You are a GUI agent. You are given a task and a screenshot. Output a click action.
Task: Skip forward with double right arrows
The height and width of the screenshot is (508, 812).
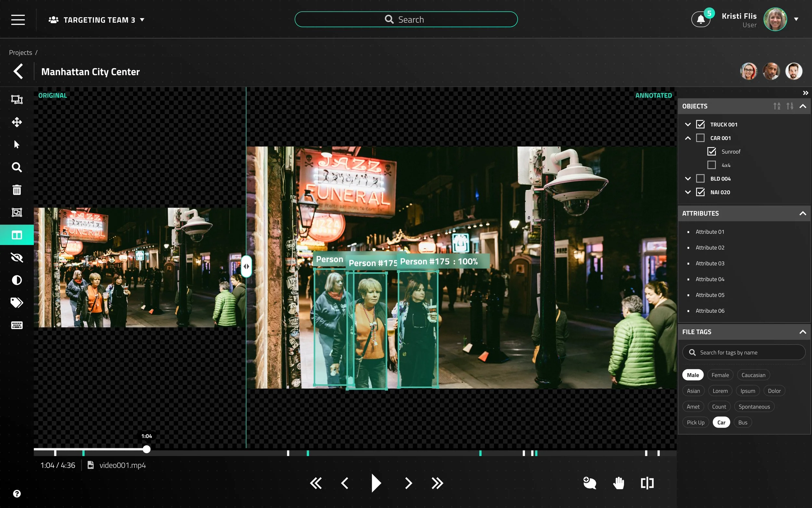437,483
